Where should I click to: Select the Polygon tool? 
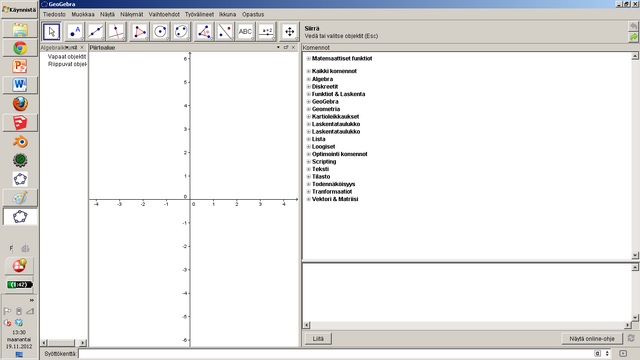point(139,32)
